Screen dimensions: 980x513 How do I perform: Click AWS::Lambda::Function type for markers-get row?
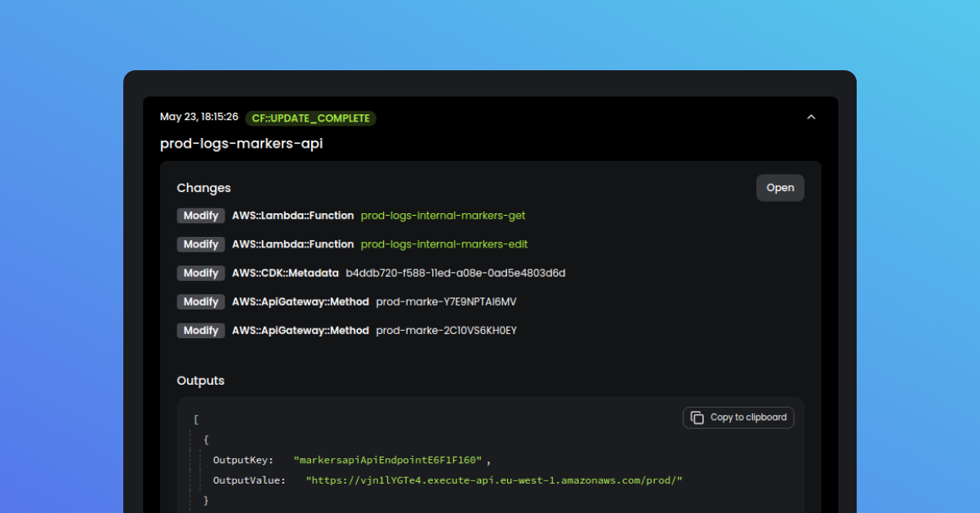point(293,216)
